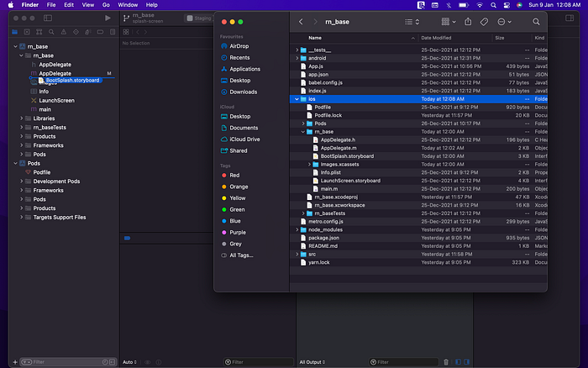Open the Test navigator diamond icon
This screenshot has height=368, width=588.
[x=76, y=32]
